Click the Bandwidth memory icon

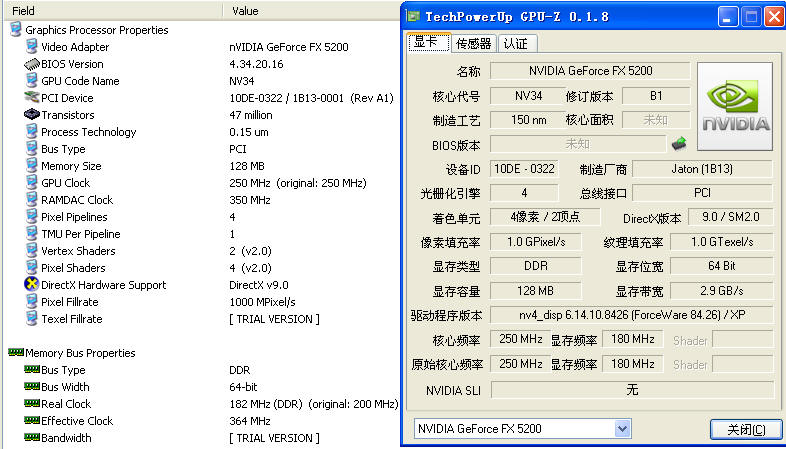[x=32, y=438]
